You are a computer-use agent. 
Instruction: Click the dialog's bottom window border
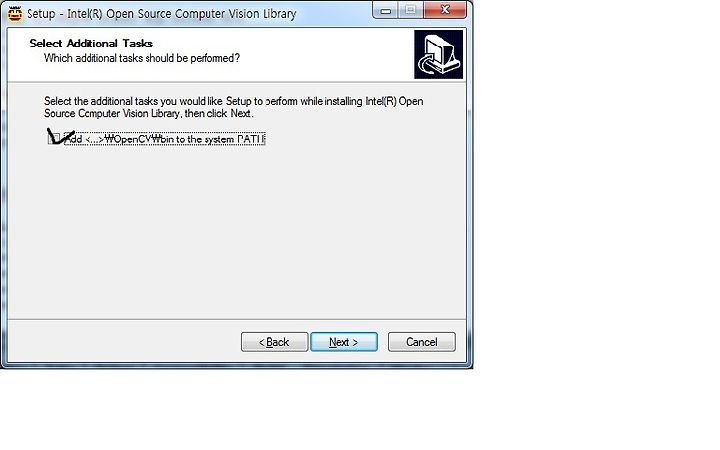pos(236,366)
